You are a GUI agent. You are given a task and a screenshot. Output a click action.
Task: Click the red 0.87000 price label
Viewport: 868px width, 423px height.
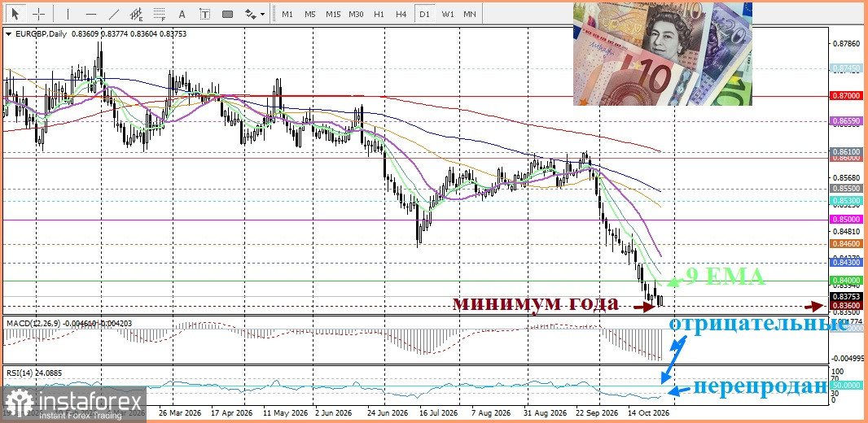pos(846,96)
